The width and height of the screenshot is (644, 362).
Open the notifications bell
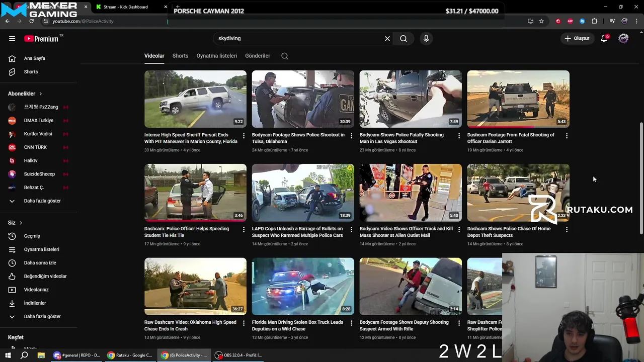click(x=605, y=38)
